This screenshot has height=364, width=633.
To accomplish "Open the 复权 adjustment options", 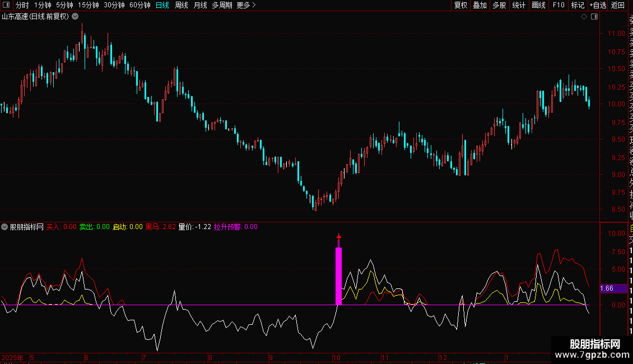I will tap(460, 6).
